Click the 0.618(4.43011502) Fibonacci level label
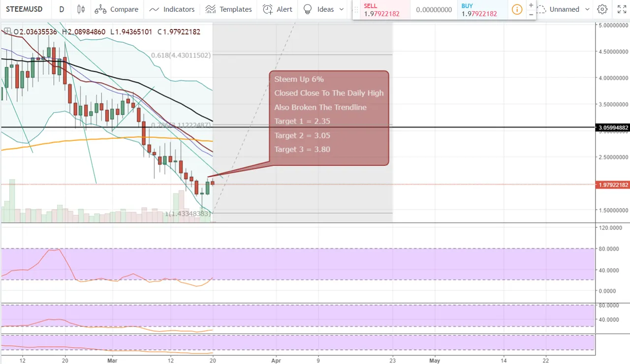630x364 pixels. point(181,56)
